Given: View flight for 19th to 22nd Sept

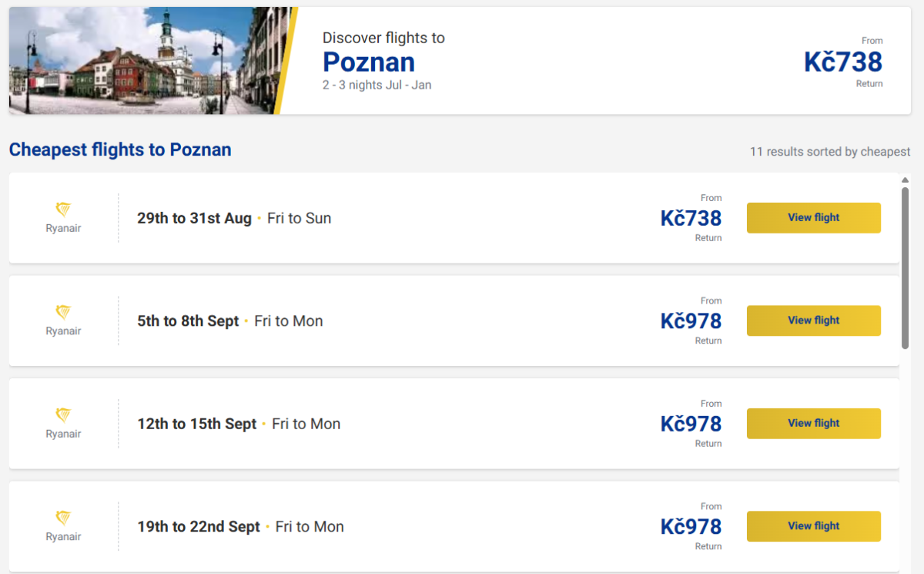Looking at the screenshot, I should [x=813, y=526].
